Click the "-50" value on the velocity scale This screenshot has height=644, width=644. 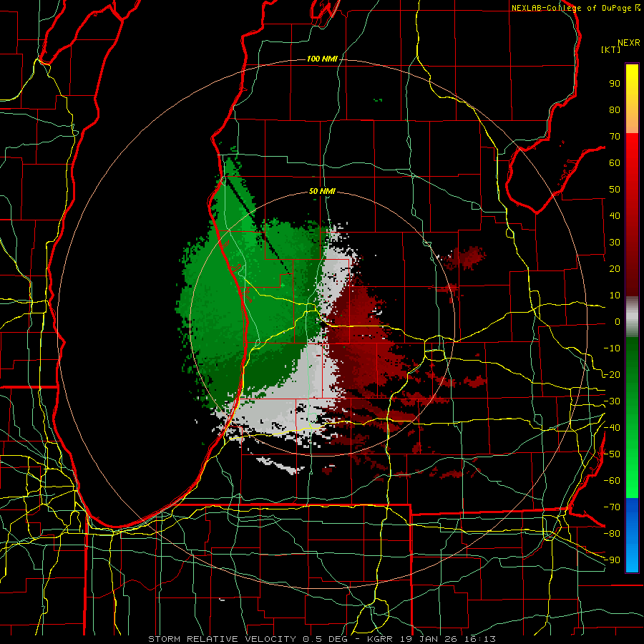(x=612, y=454)
